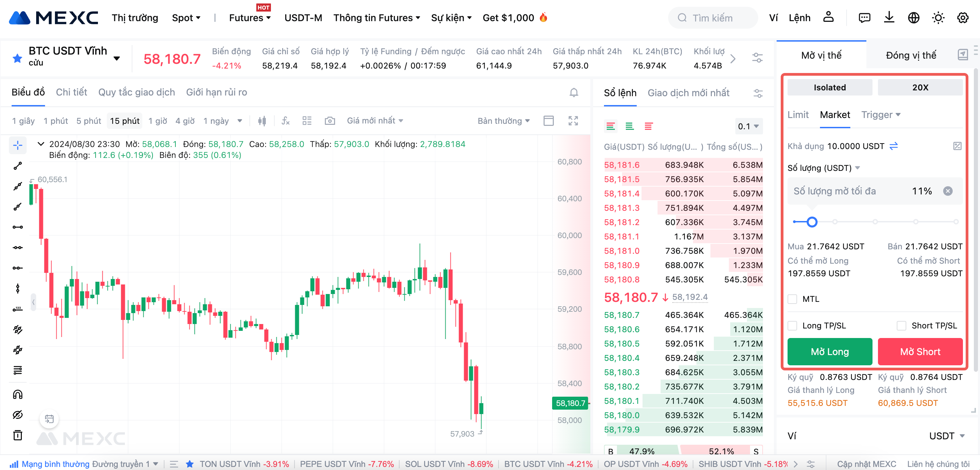Select the crosshair cursor tool
This screenshot has height=470, width=980.
pyautogui.click(x=17, y=145)
